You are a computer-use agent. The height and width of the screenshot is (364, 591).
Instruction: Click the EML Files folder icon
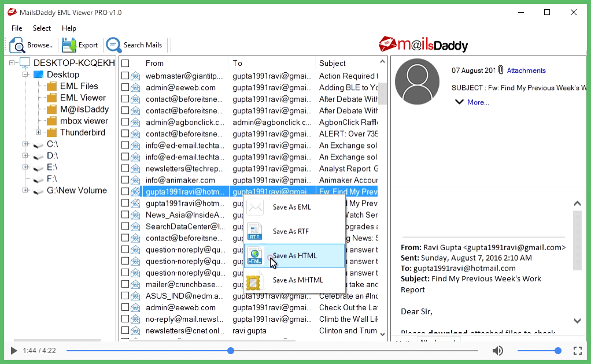51,86
